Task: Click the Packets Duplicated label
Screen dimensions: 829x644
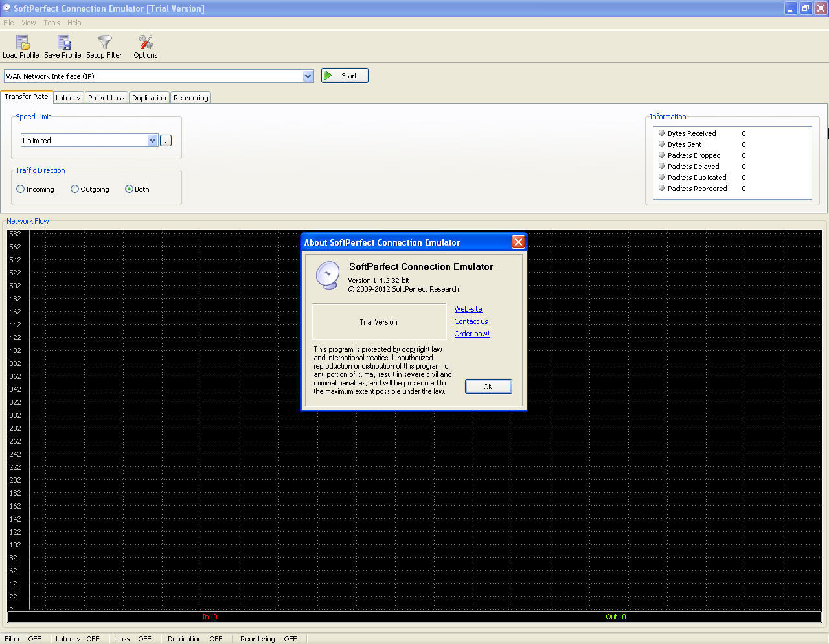Action: tap(697, 178)
